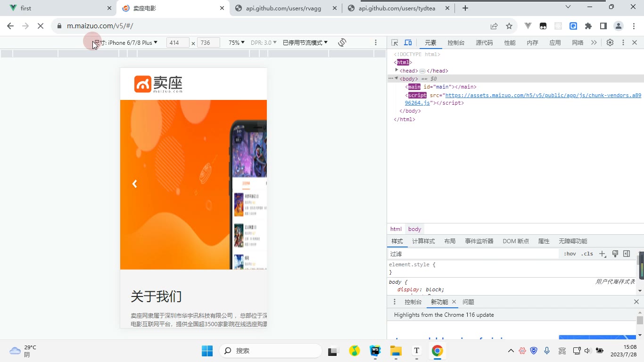
Task: Show more DevTools tabs with the chevron
Action: coord(594,42)
